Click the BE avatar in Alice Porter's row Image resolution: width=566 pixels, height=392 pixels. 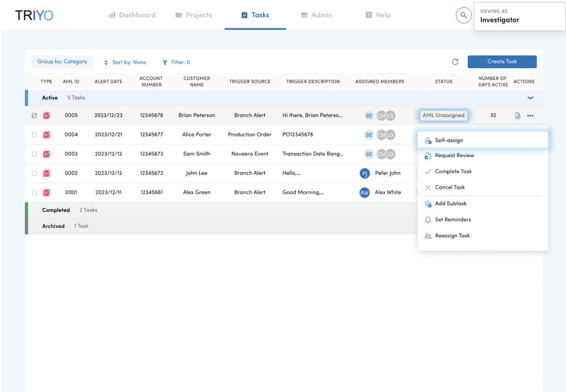(369, 135)
